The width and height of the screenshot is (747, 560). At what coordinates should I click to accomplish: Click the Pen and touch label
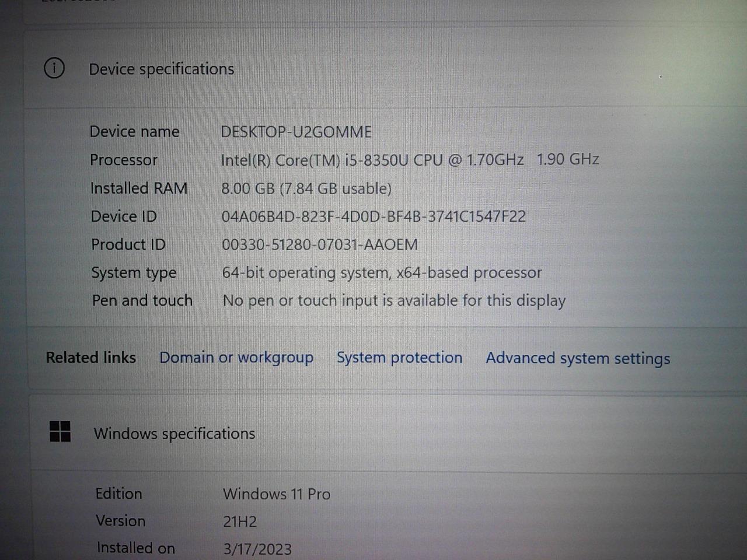pyautogui.click(x=142, y=300)
